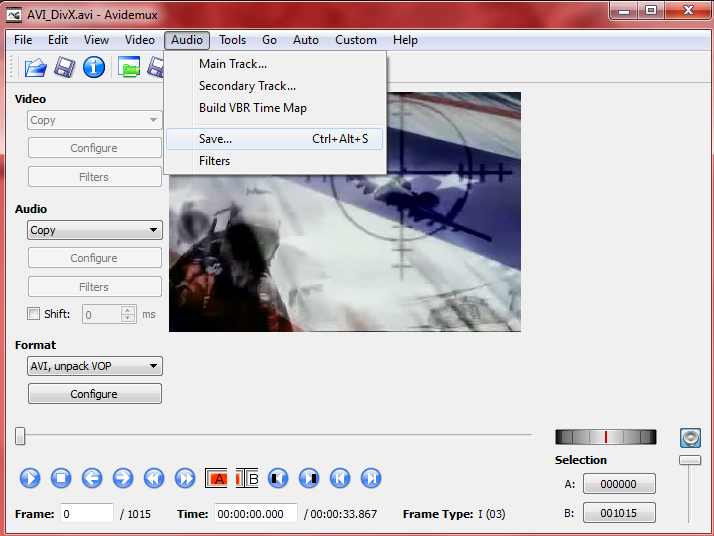
Task: Click the Frame number input field
Action: (87, 514)
